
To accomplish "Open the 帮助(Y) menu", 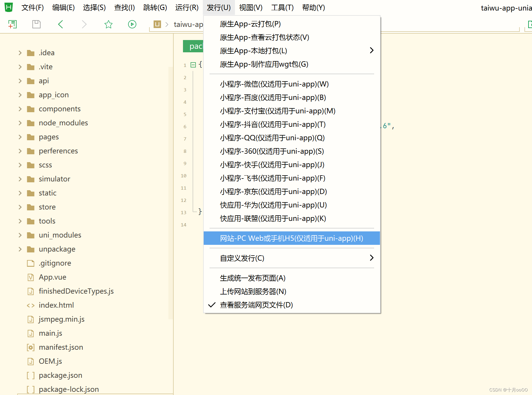I will (x=313, y=8).
